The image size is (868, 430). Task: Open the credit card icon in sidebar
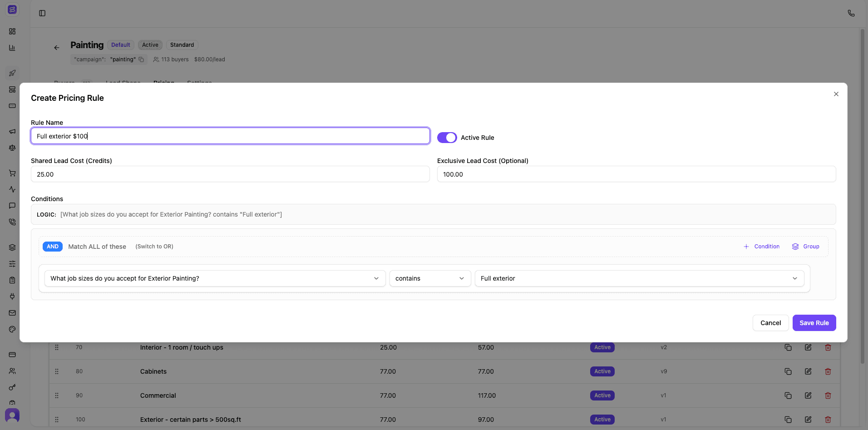(12, 355)
